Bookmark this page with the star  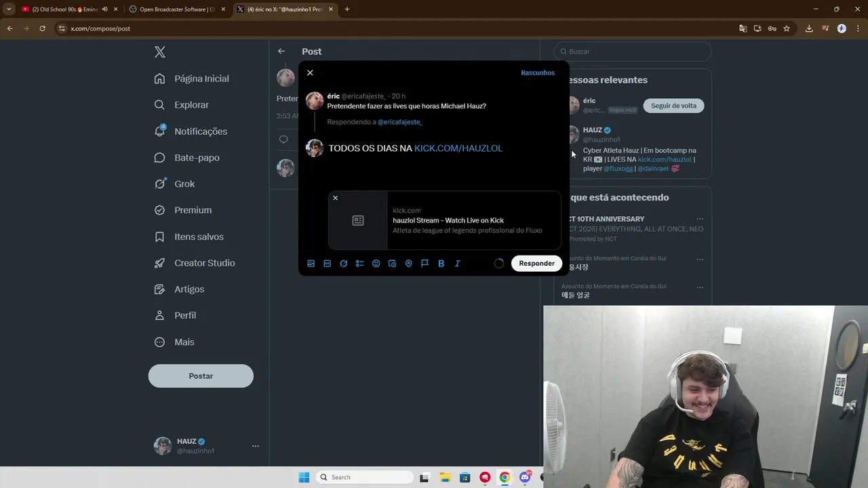787,28
